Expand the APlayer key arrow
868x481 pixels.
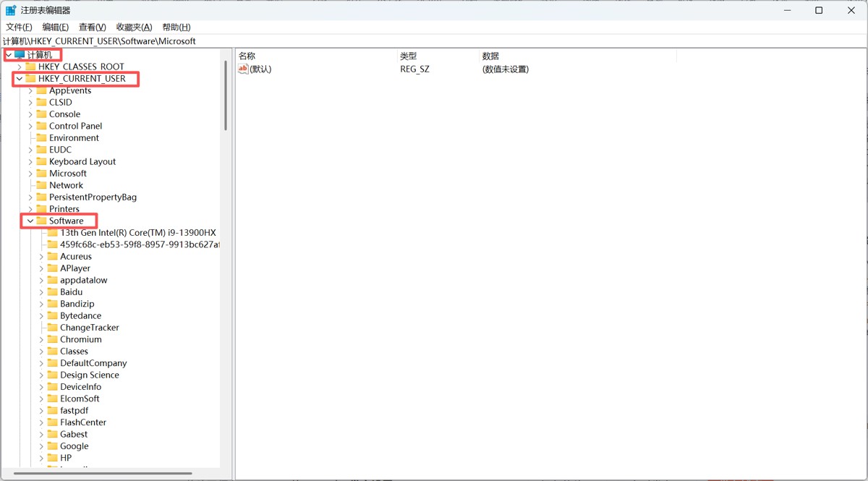[x=41, y=268]
